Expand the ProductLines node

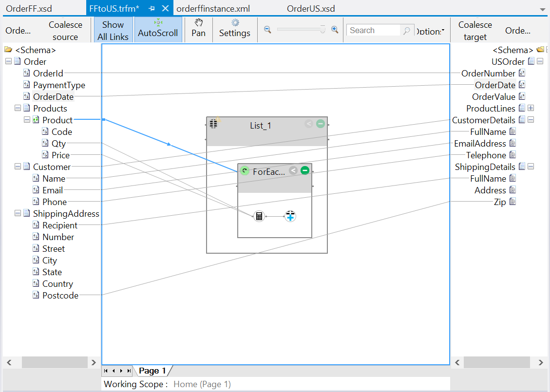[531, 108]
